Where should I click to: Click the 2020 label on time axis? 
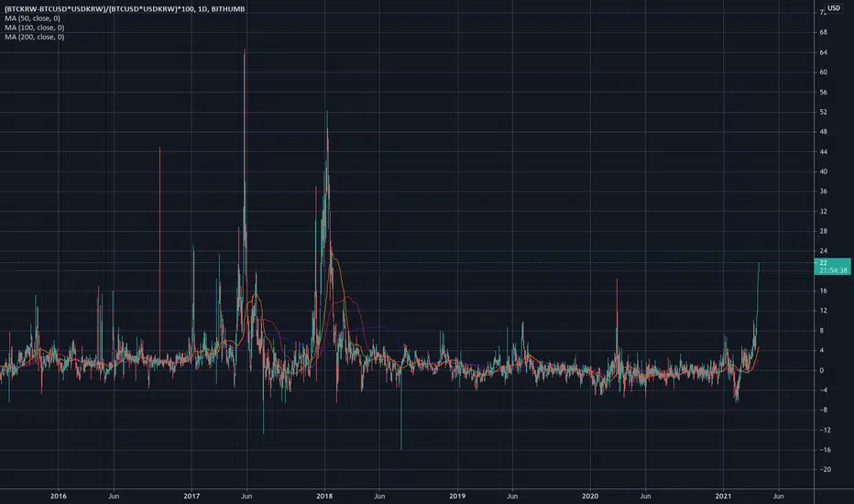pos(590,496)
